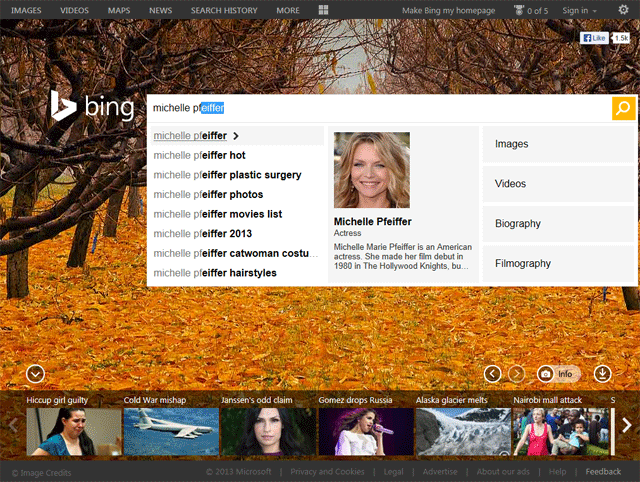Click the Feedback link

[603, 472]
